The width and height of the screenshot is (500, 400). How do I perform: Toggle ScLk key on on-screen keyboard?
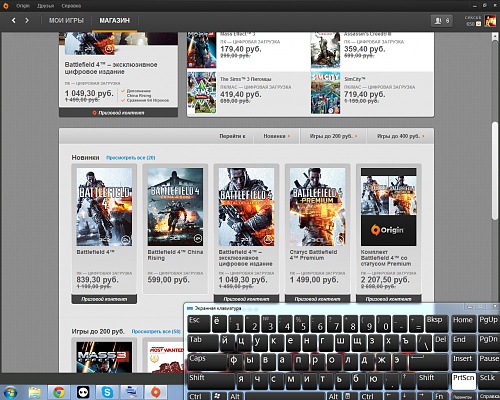(489, 381)
